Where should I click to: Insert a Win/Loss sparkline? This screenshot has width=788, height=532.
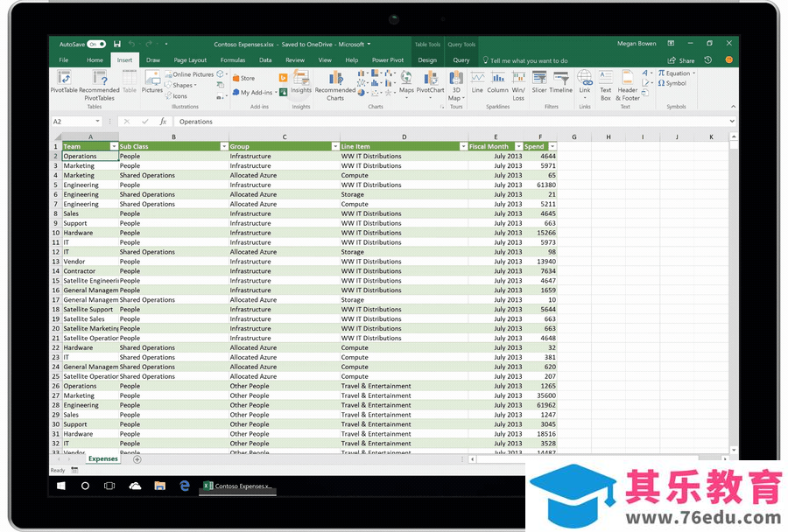tap(518, 85)
